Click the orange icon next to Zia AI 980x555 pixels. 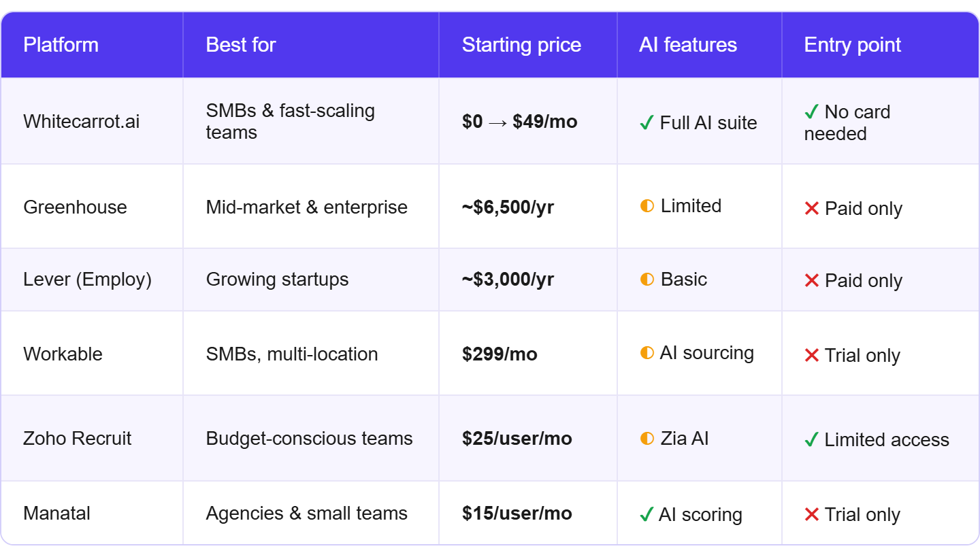click(647, 439)
